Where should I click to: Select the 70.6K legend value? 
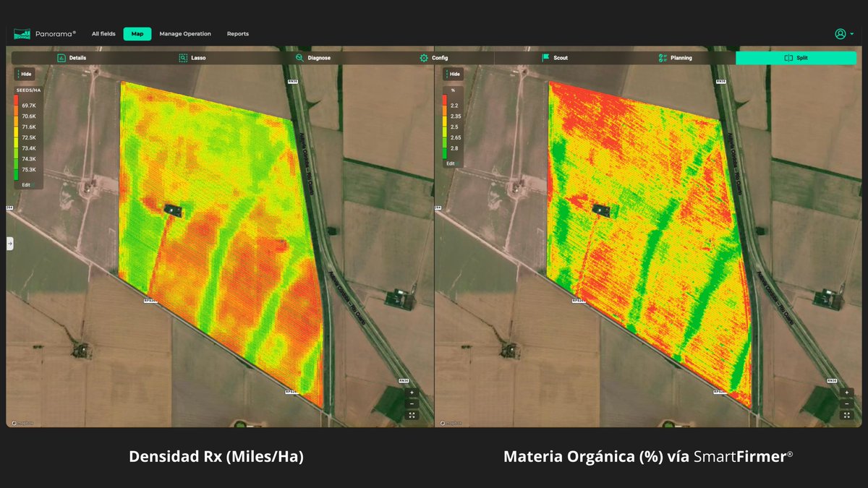click(30, 116)
